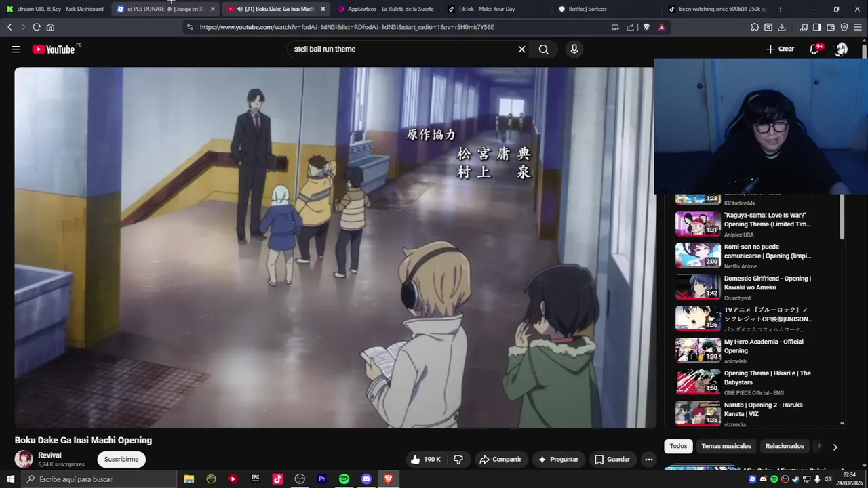Switch to TikTok Make Your Day tab
Image resolution: width=868 pixels, height=488 pixels.
pos(496,9)
